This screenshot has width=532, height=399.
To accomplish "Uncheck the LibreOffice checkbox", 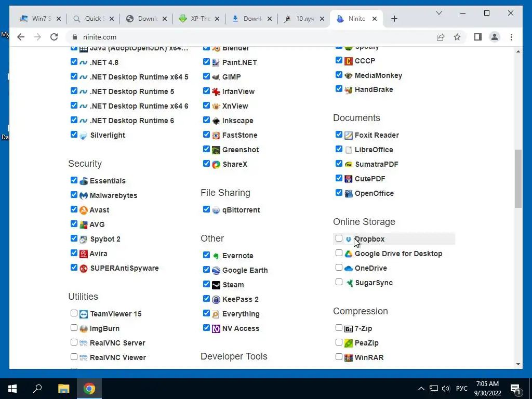I will pyautogui.click(x=339, y=149).
